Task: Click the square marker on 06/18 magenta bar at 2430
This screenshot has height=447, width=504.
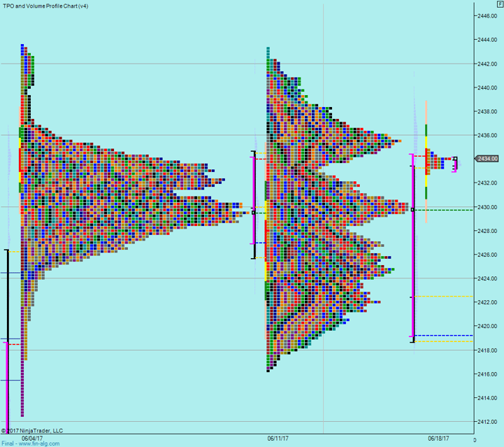Action: [412, 209]
